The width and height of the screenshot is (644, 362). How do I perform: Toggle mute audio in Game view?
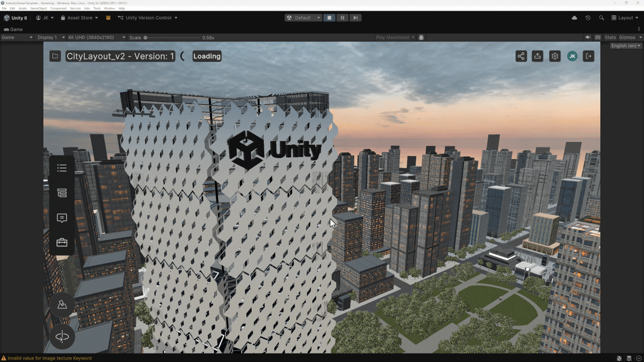(x=588, y=37)
